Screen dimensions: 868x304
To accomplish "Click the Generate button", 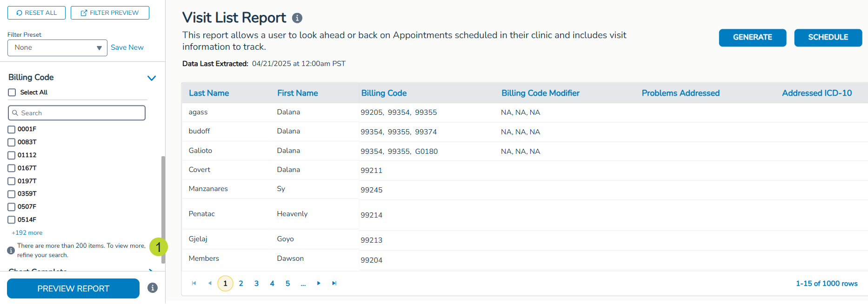I will coord(752,38).
